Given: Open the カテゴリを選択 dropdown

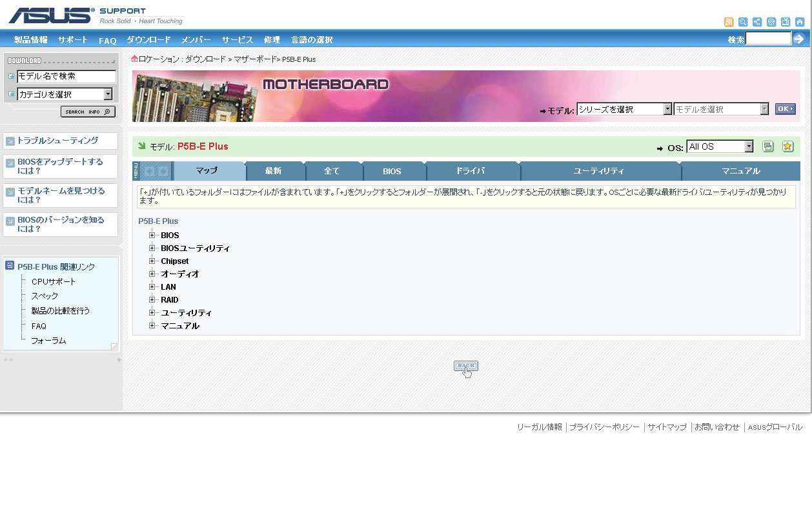Looking at the screenshot, I should (x=65, y=94).
